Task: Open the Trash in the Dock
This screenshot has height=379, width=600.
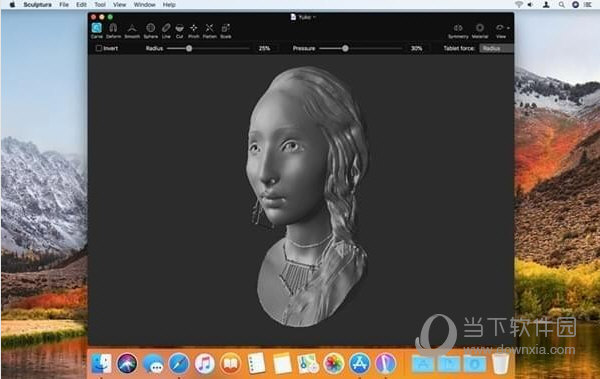Action: pos(501,363)
